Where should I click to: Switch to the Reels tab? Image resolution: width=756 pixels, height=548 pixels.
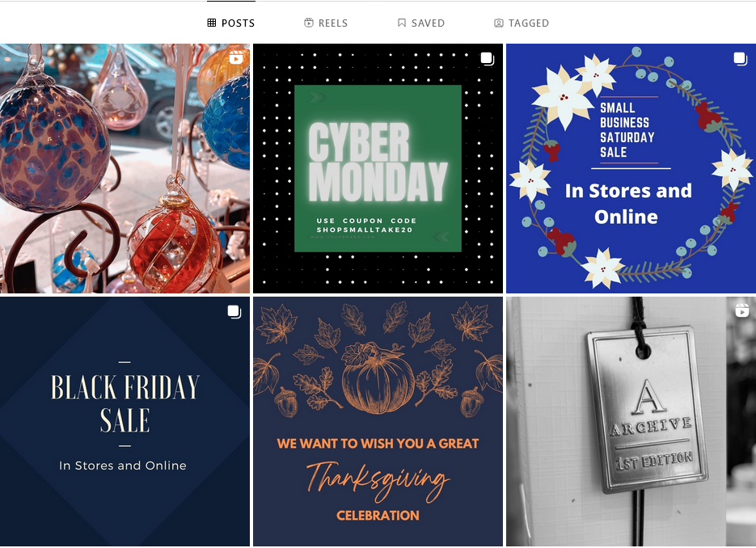326,23
